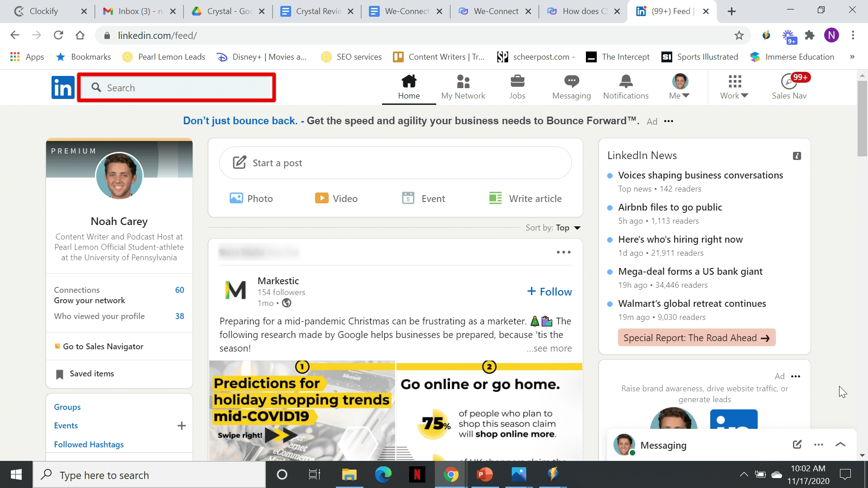Add a Video to post
The height and width of the screenshot is (488, 868).
coord(336,198)
